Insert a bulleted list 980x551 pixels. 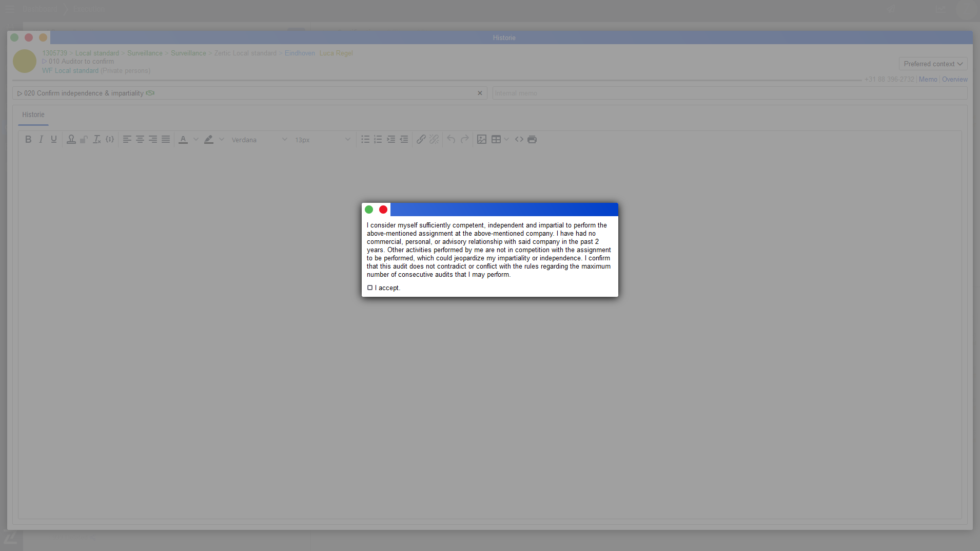pos(365,140)
